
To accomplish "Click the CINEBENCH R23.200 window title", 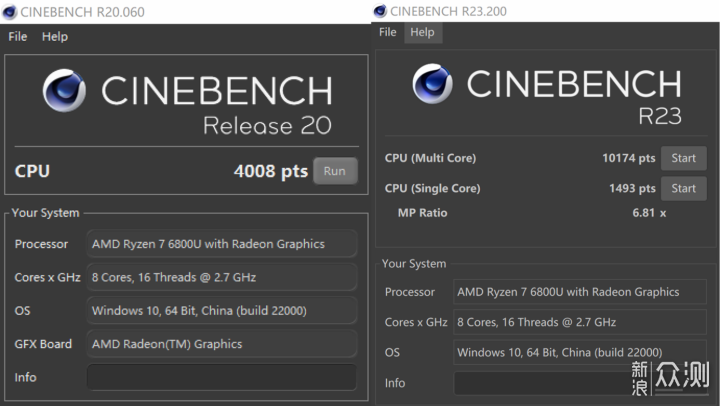I will [x=449, y=11].
